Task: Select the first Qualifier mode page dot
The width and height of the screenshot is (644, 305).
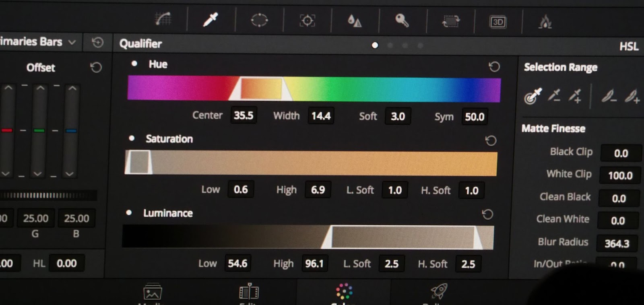Action: click(x=375, y=45)
